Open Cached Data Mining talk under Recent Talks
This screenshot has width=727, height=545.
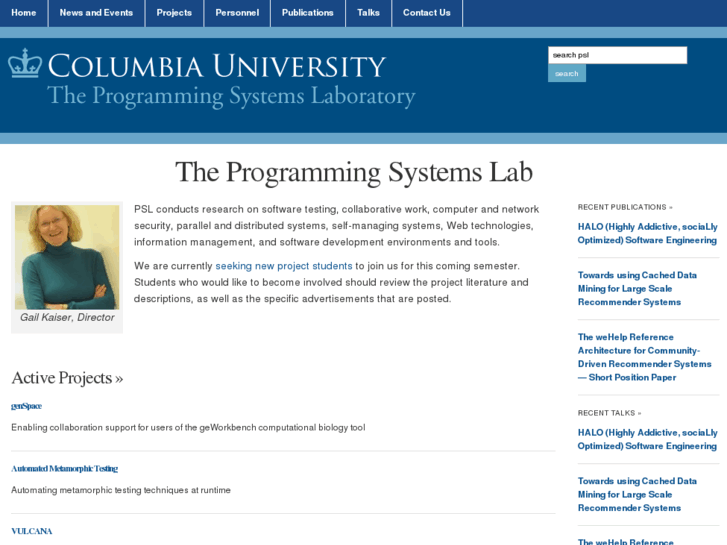tap(637, 494)
